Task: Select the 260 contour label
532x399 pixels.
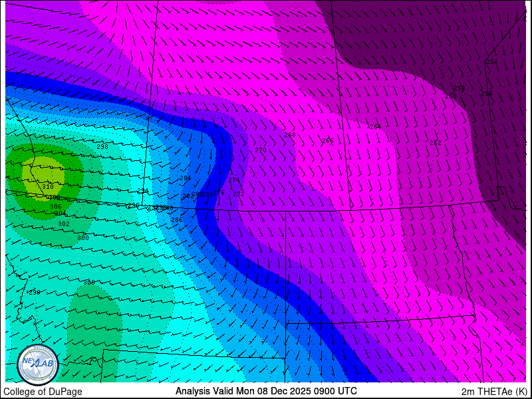Action: pos(451,96)
